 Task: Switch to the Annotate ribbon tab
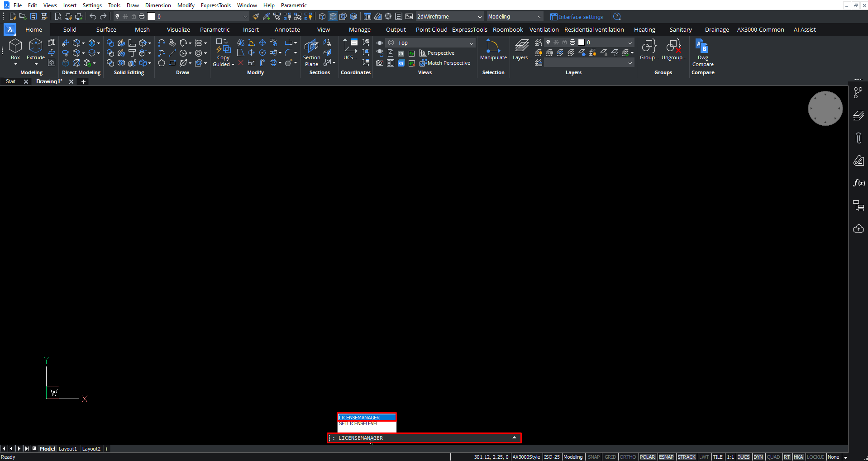point(287,29)
